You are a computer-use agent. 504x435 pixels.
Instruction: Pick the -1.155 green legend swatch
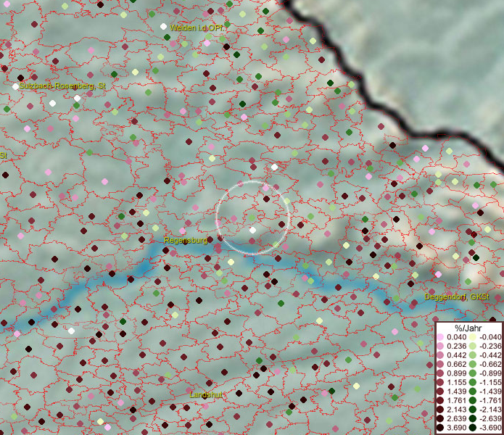click(472, 382)
